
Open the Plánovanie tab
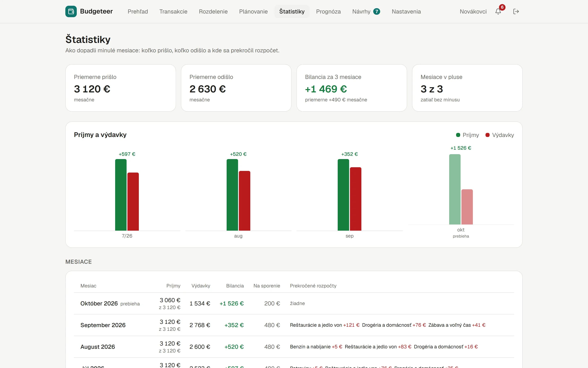[253, 11]
